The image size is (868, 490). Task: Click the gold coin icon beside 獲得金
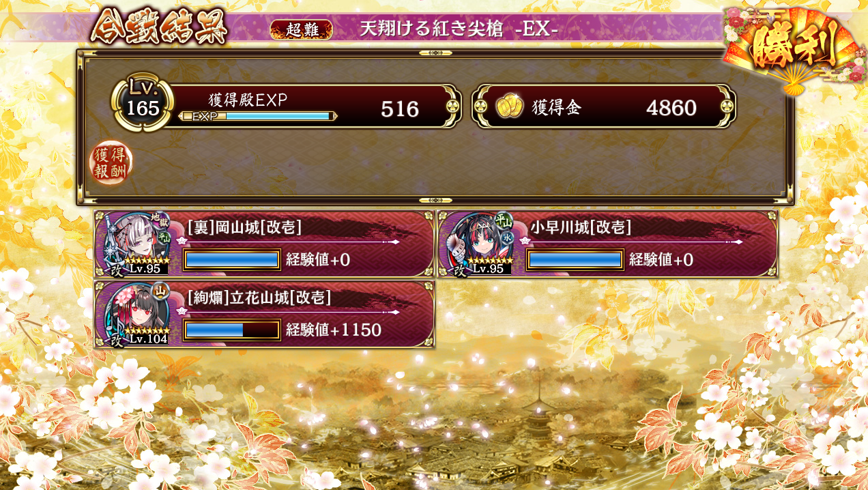(x=509, y=107)
